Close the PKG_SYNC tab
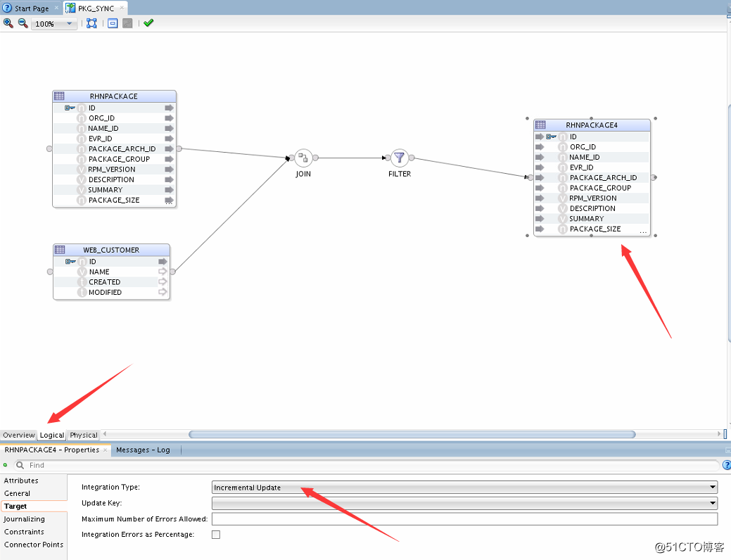Image resolution: width=731 pixels, height=560 pixels. point(122,8)
